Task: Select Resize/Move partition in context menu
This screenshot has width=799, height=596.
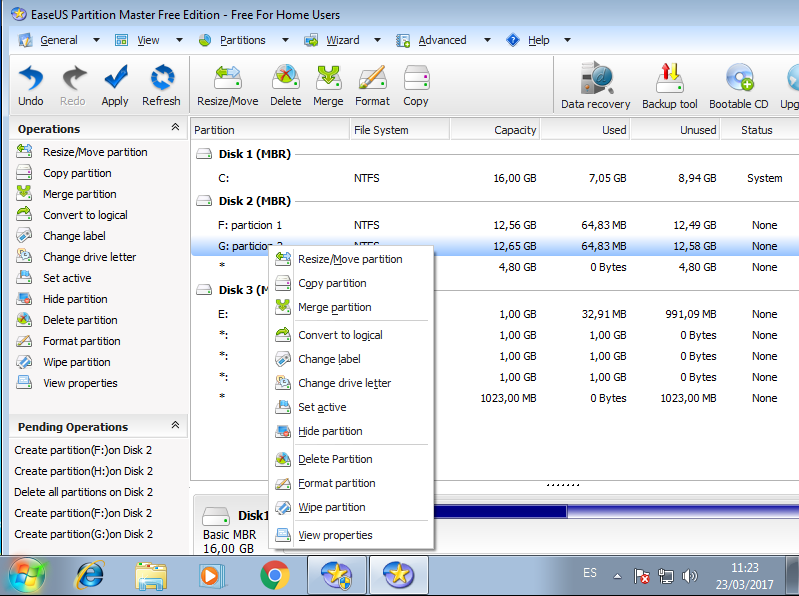Action: point(351,259)
